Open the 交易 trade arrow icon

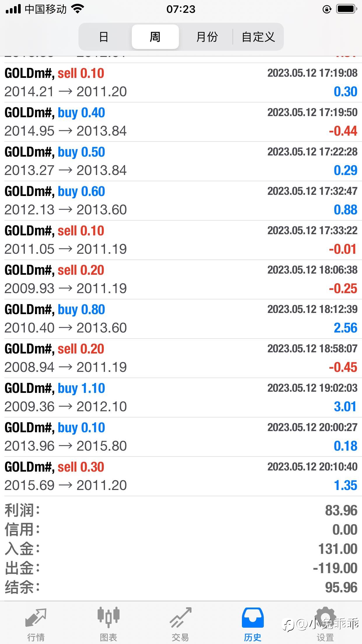tap(181, 617)
